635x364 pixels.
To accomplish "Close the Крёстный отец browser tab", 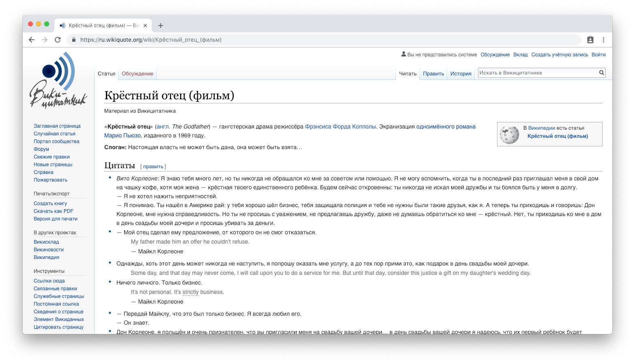I will point(145,26).
